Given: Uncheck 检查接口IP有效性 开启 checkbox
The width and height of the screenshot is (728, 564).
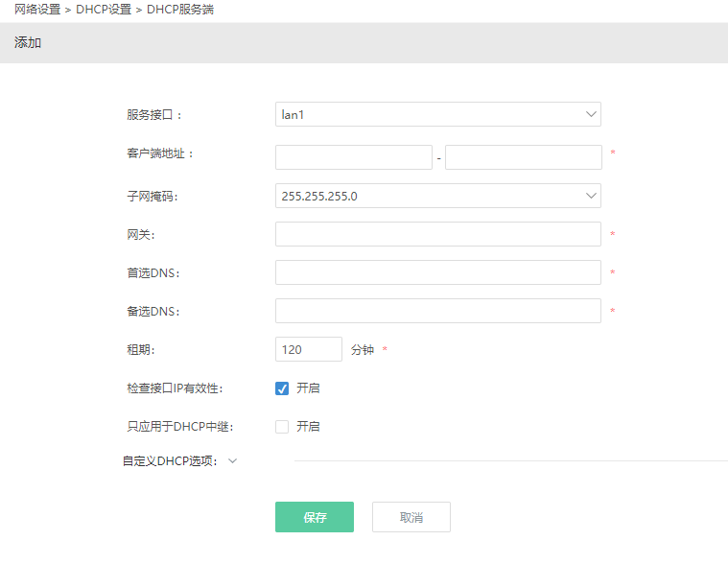Looking at the screenshot, I should pyautogui.click(x=282, y=388).
